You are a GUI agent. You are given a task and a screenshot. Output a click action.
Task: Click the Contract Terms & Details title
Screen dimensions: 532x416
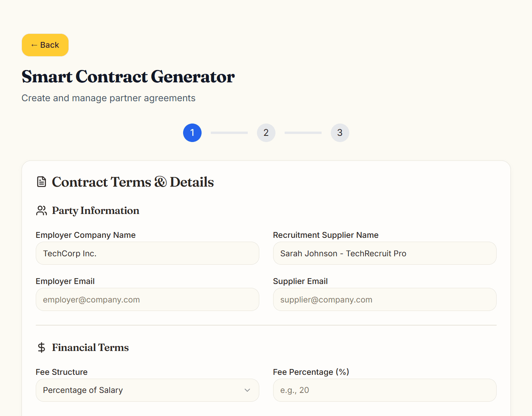tap(133, 182)
